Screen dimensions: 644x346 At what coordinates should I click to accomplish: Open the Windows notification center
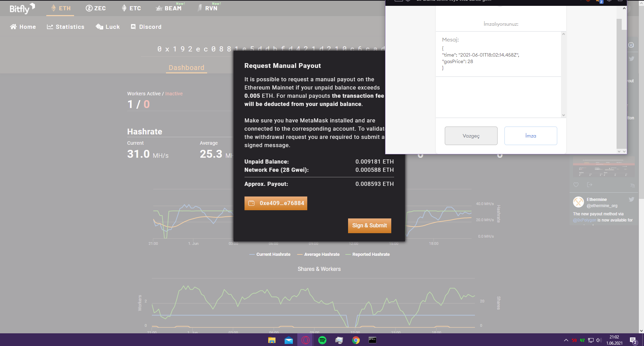pos(633,340)
